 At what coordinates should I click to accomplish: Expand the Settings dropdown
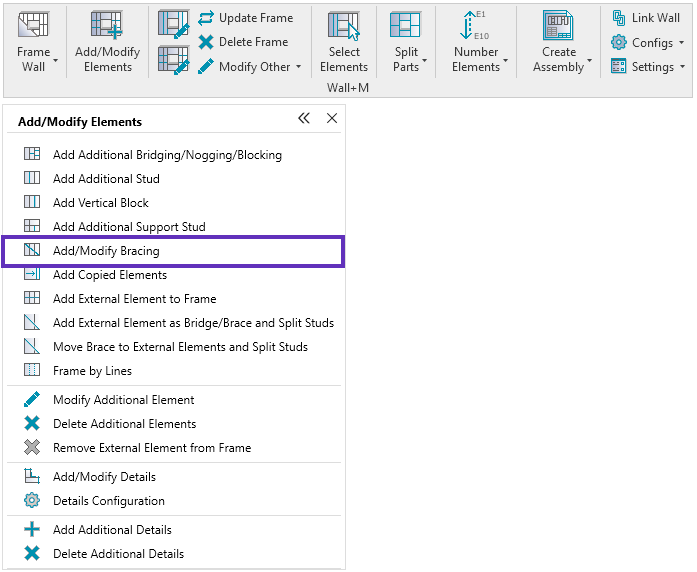683,67
